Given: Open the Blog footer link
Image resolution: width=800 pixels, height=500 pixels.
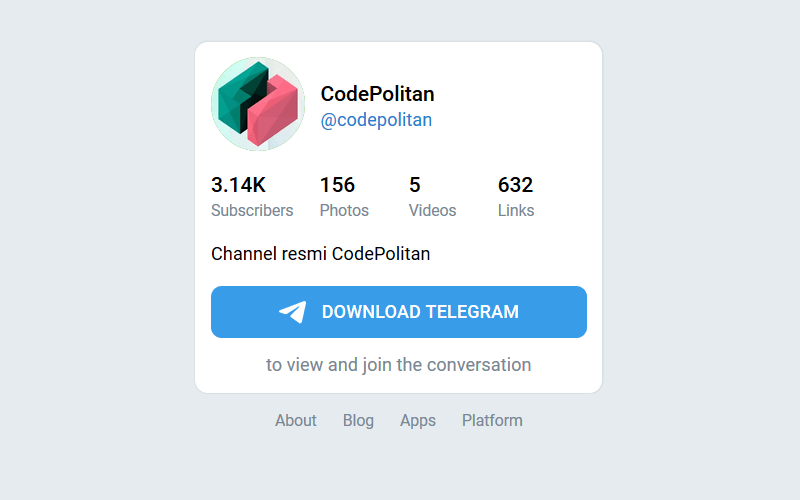Looking at the screenshot, I should coord(358,420).
